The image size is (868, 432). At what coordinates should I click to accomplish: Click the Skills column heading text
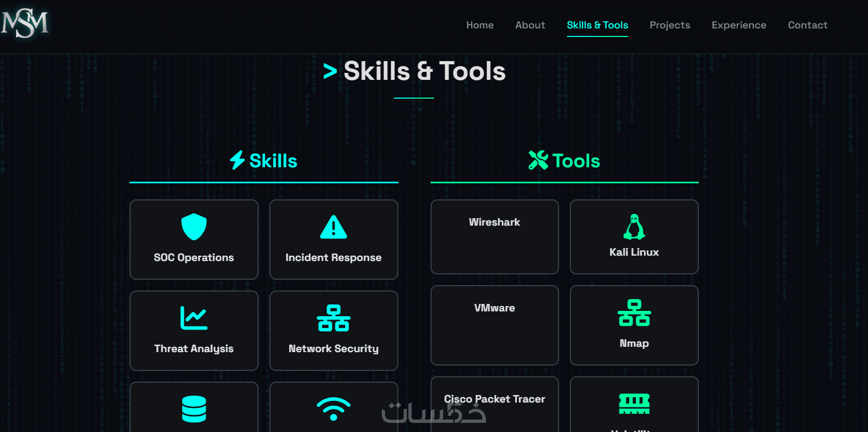[x=273, y=161]
